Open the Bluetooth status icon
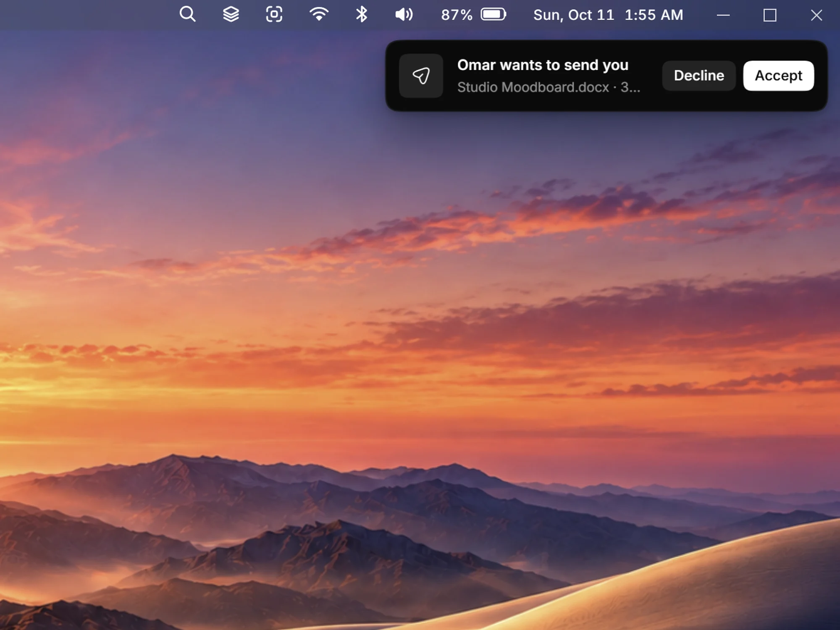 click(x=362, y=15)
